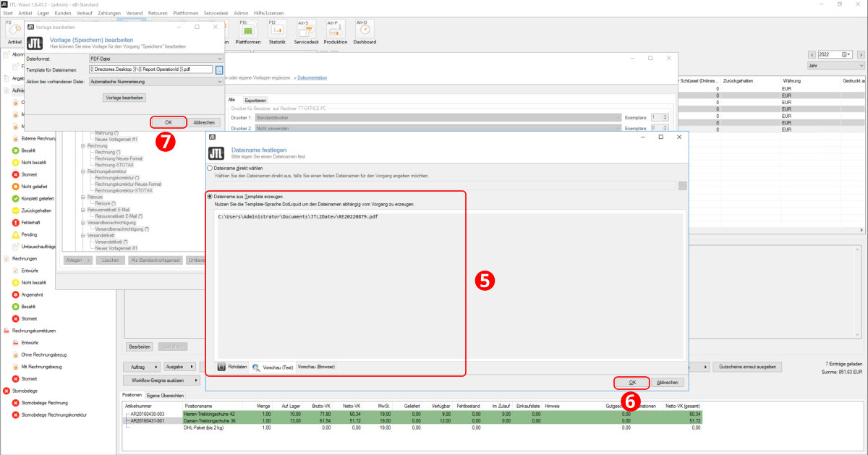This screenshot has height=455, width=868.
Task: Click the Rohdaten view icon
Action: 221,367
